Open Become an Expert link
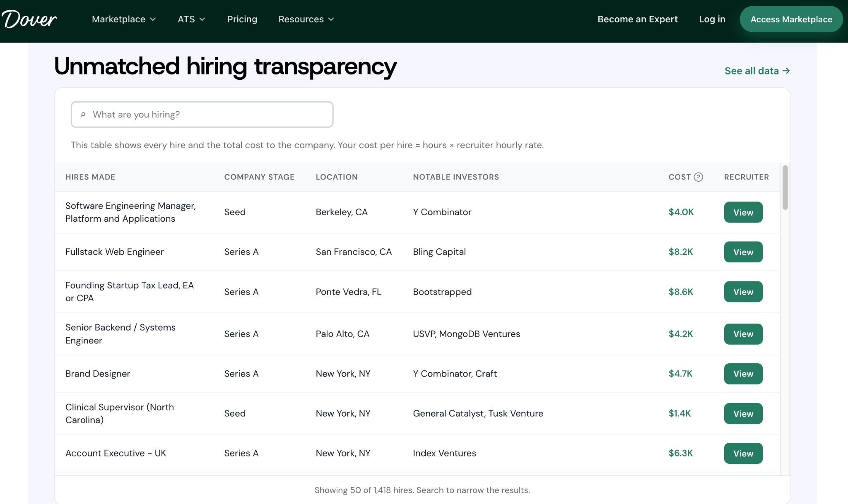This screenshot has width=848, height=504. click(637, 19)
